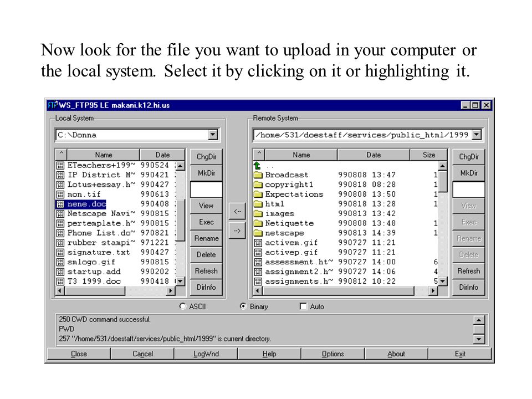Click the remote MkDir button
532x399 pixels.
pyautogui.click(x=469, y=173)
